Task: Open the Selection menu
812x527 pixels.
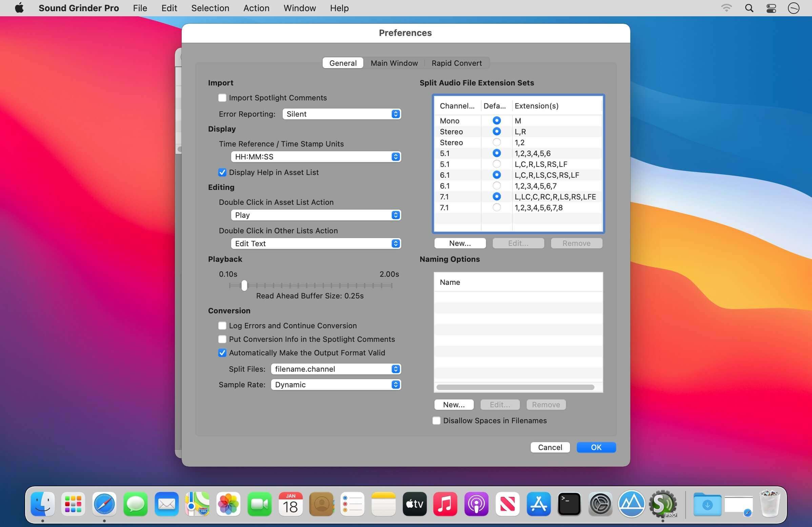Action: (x=210, y=8)
